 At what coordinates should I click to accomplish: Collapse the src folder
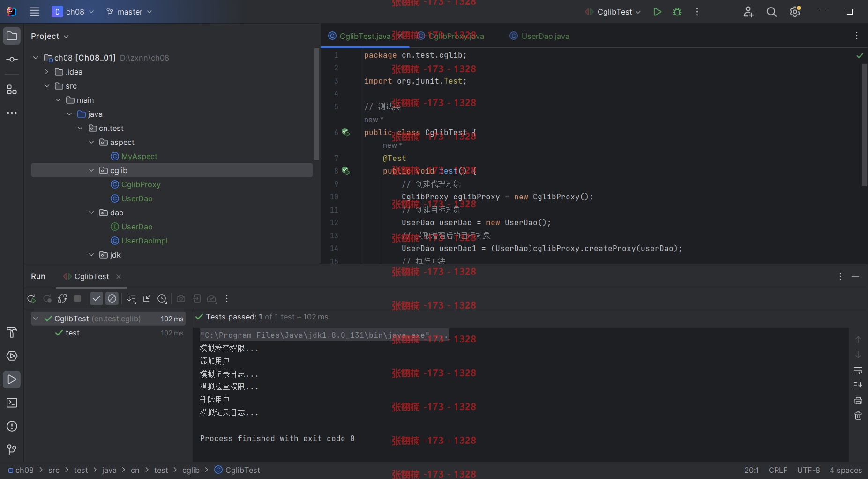pos(47,86)
